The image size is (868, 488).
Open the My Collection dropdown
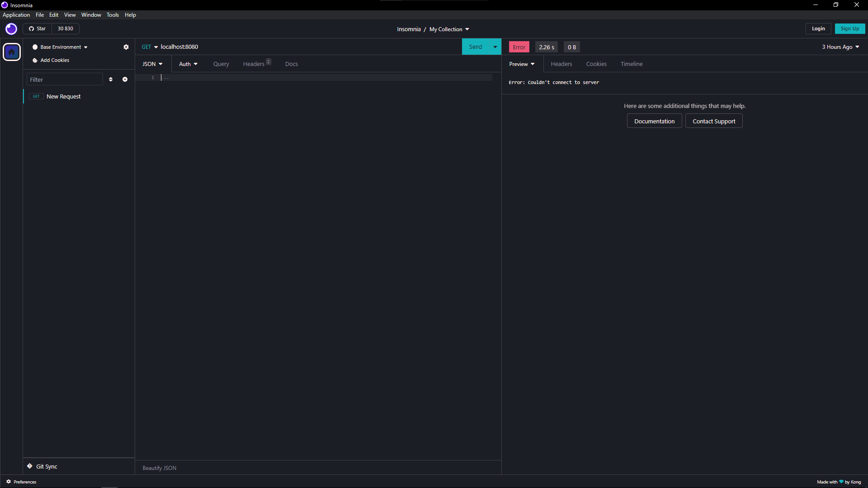coord(449,29)
